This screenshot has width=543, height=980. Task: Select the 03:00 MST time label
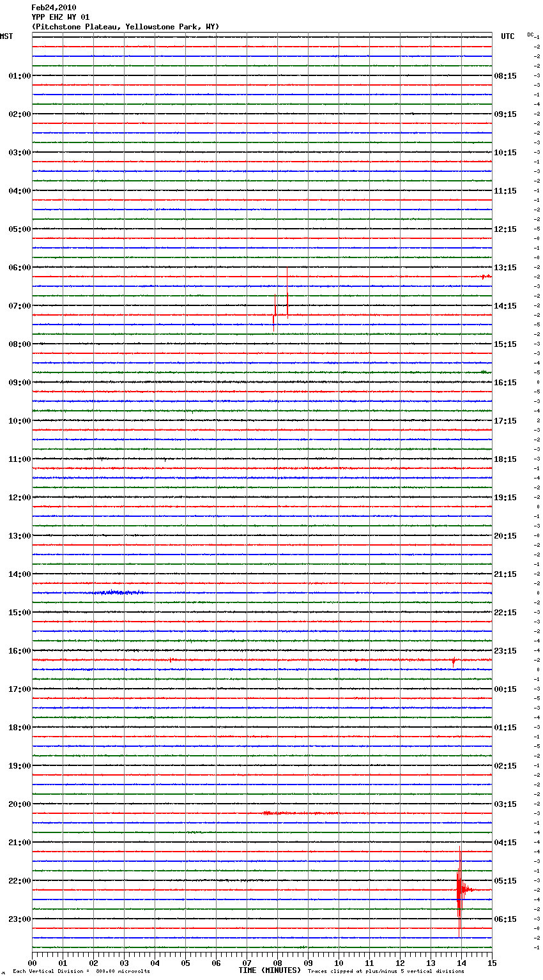point(20,153)
